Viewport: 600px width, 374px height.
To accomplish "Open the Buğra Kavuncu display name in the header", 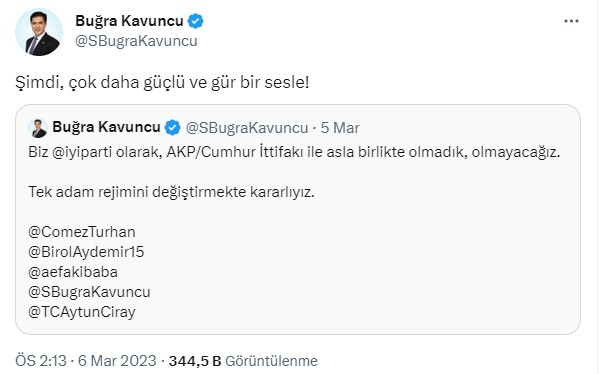I will point(129,21).
